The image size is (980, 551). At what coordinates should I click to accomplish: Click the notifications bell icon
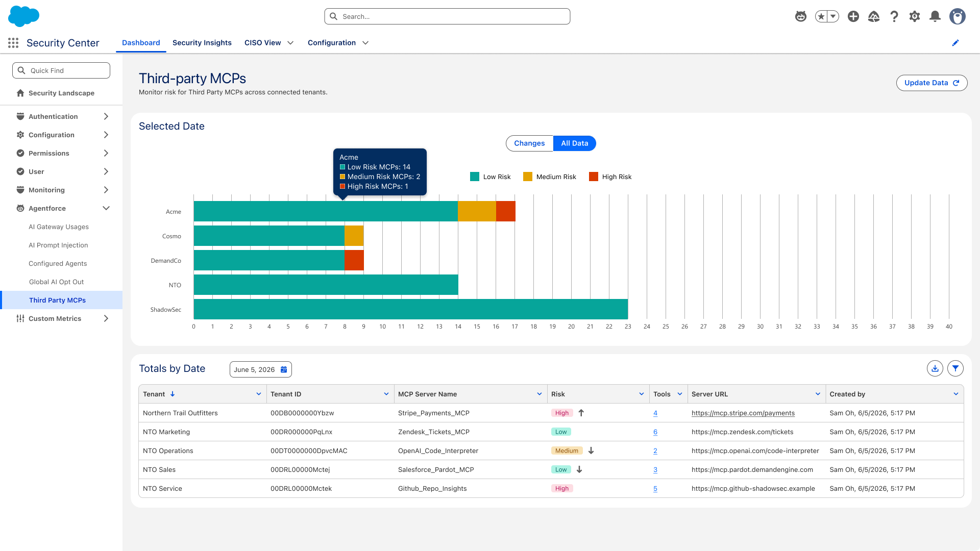[x=935, y=16]
